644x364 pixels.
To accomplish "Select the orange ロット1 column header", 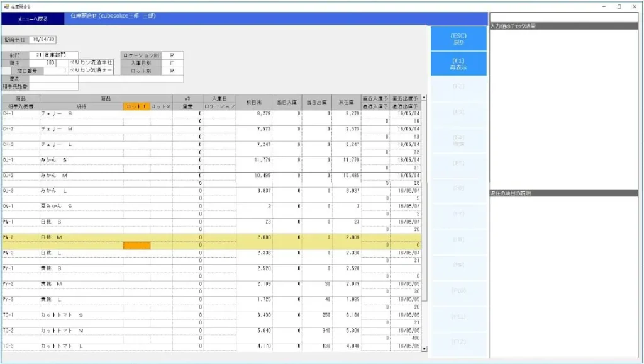I will click(136, 106).
